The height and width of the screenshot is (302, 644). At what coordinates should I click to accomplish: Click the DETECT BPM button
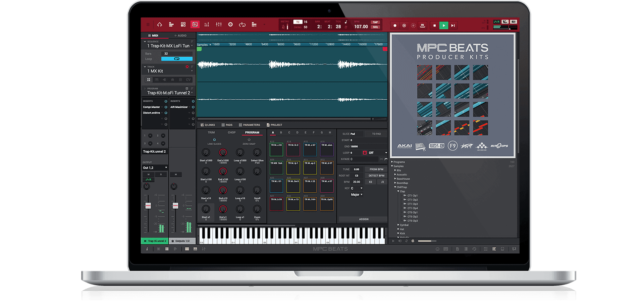376,175
